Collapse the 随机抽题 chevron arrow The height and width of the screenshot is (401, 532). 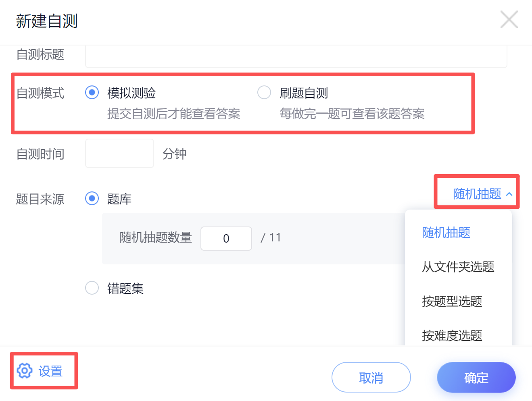[x=509, y=194]
